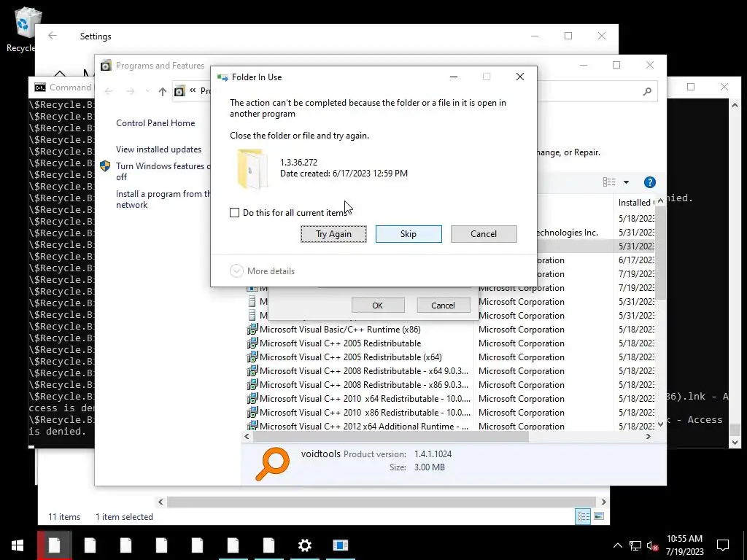Click the 1.3.36.272 folder icon

click(251, 169)
